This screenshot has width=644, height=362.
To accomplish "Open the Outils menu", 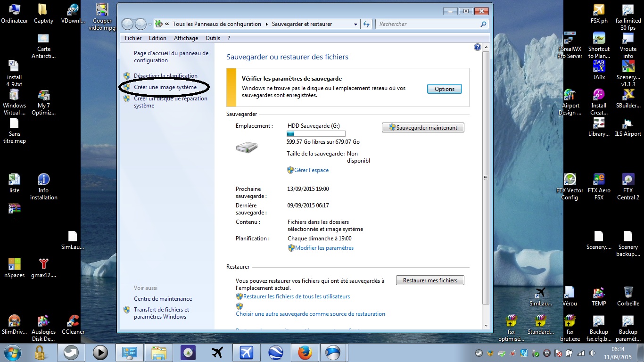I will point(213,38).
